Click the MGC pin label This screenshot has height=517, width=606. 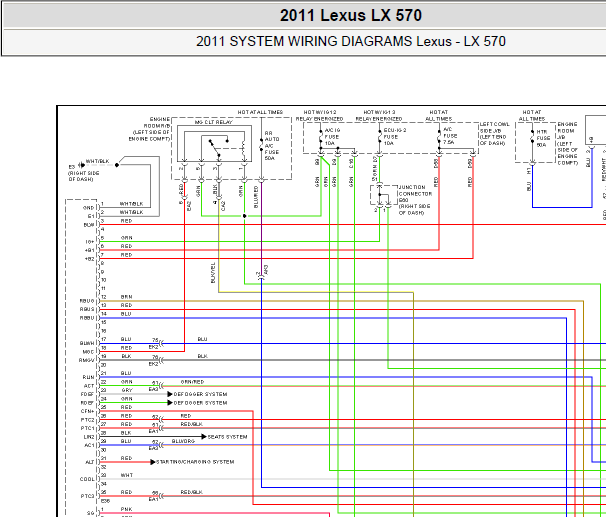click(x=89, y=352)
